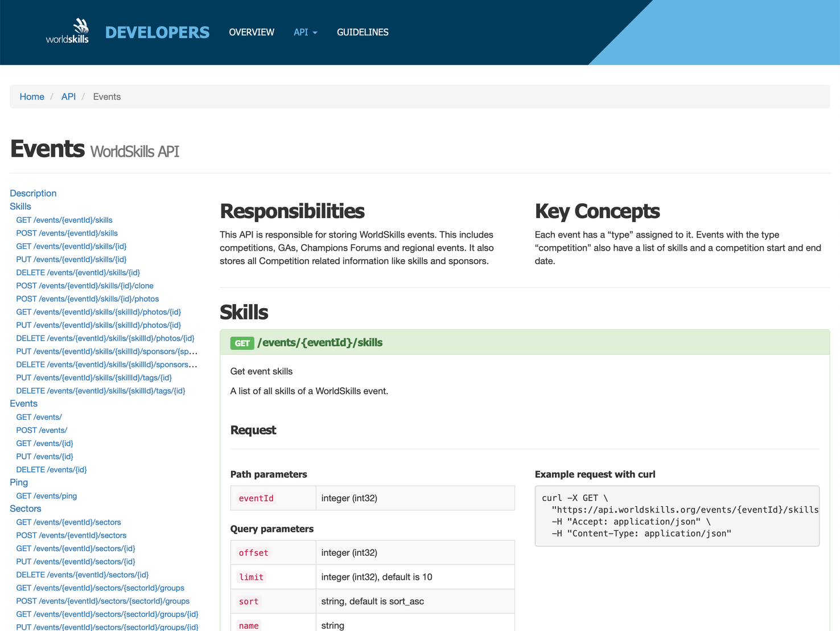Select the offset query parameter
The image size is (840, 631).
pyautogui.click(x=253, y=553)
